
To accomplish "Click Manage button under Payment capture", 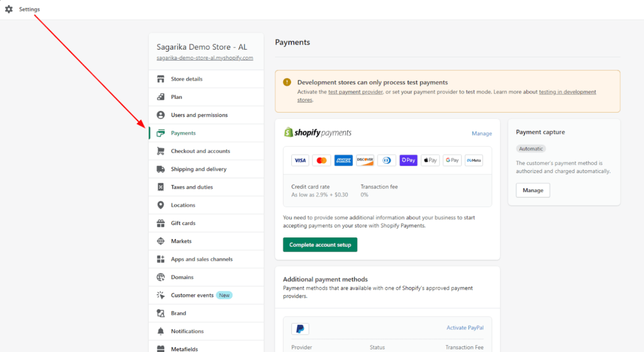I will click(533, 190).
